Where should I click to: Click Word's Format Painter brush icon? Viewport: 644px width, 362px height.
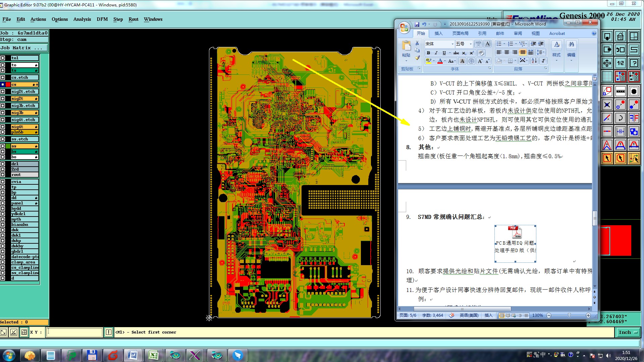click(x=417, y=58)
